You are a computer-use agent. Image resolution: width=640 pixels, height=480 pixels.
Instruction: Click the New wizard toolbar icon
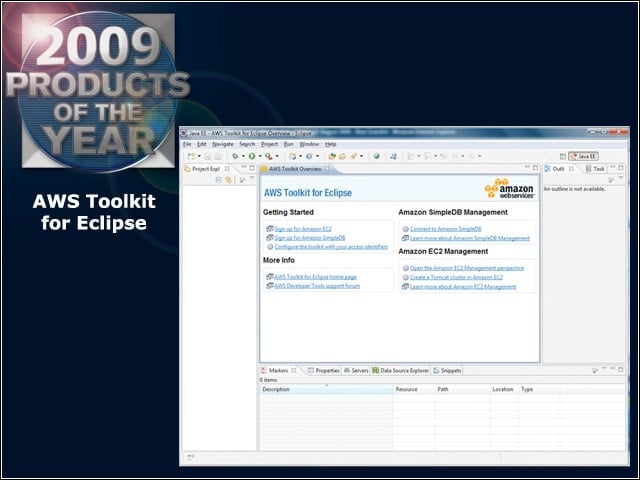coord(191,156)
